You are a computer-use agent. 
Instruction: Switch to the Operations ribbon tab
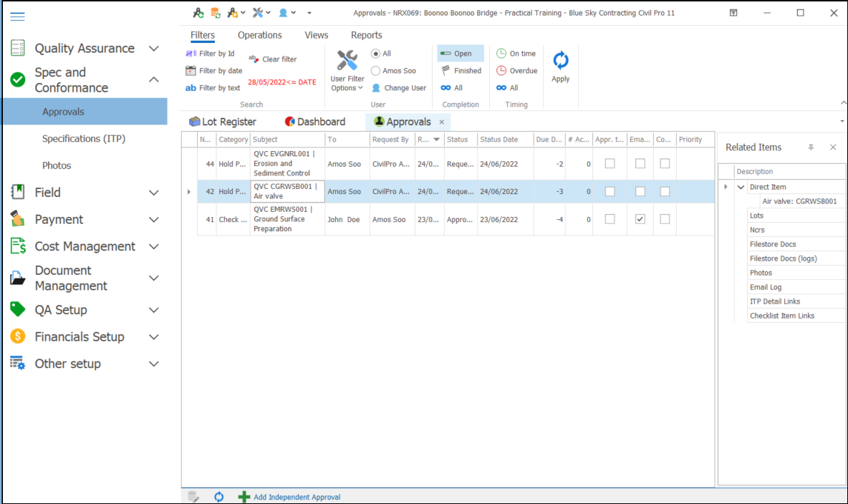coord(259,35)
